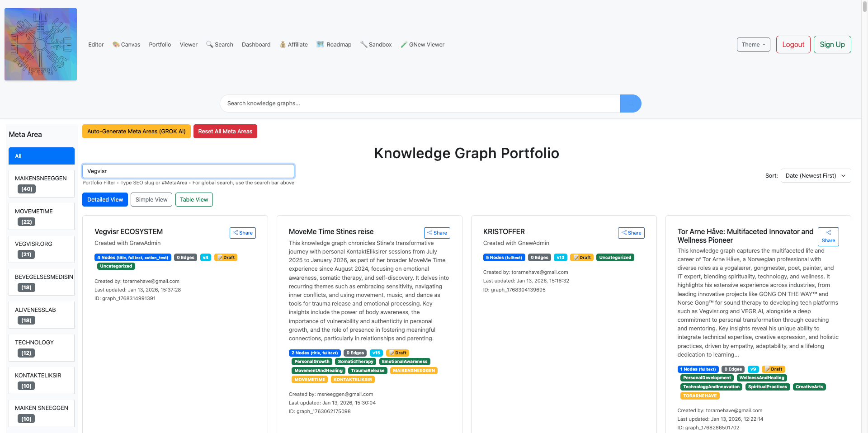
Task: Switch to Table View
Action: [x=194, y=200]
